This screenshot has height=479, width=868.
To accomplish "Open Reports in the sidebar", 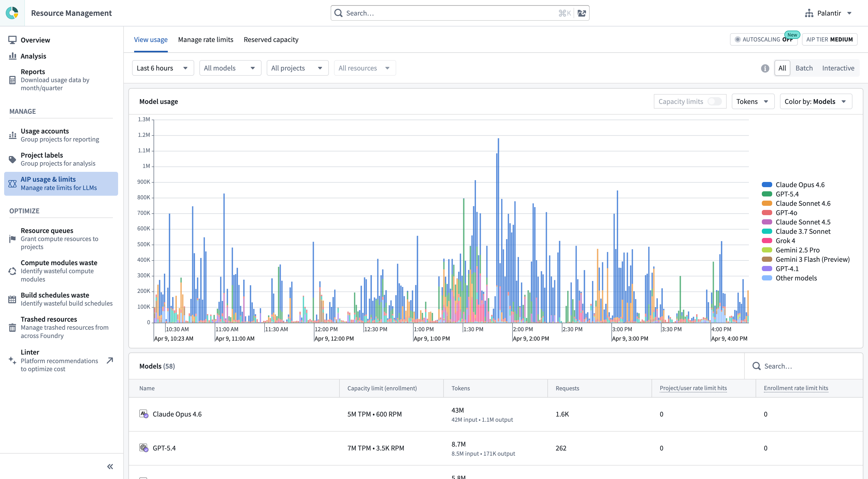I will pos(61,80).
